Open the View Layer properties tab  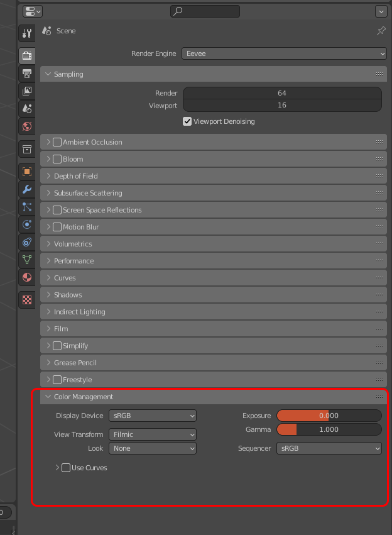pos(27,91)
